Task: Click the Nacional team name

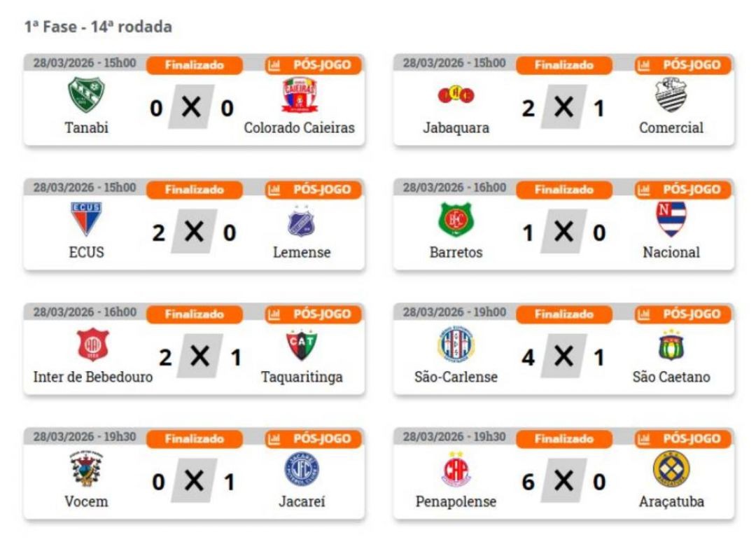Action: tap(671, 253)
